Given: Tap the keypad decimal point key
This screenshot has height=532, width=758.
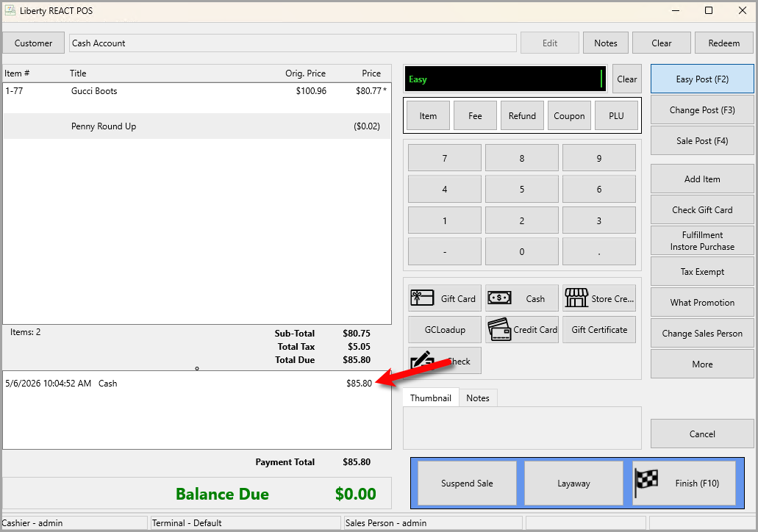Looking at the screenshot, I should pyautogui.click(x=599, y=251).
